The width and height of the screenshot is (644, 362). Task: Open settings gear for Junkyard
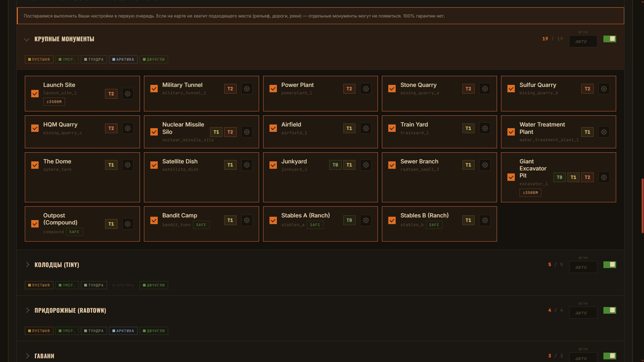[366, 165]
